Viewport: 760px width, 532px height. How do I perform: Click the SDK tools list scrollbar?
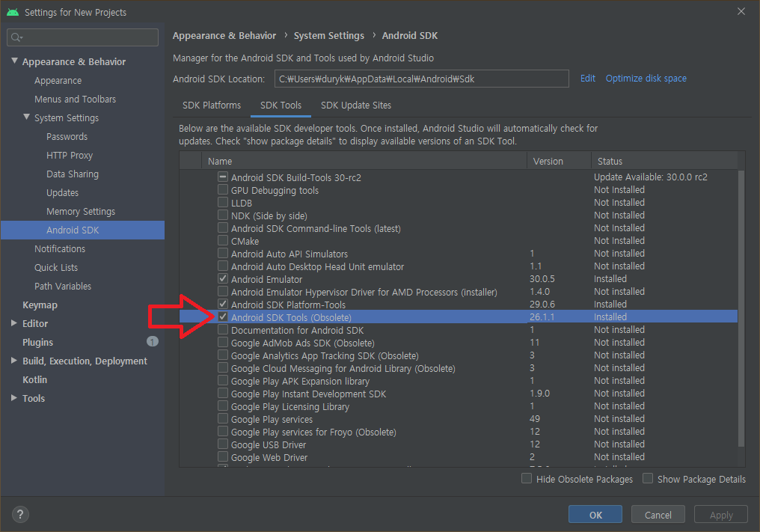pos(741,308)
